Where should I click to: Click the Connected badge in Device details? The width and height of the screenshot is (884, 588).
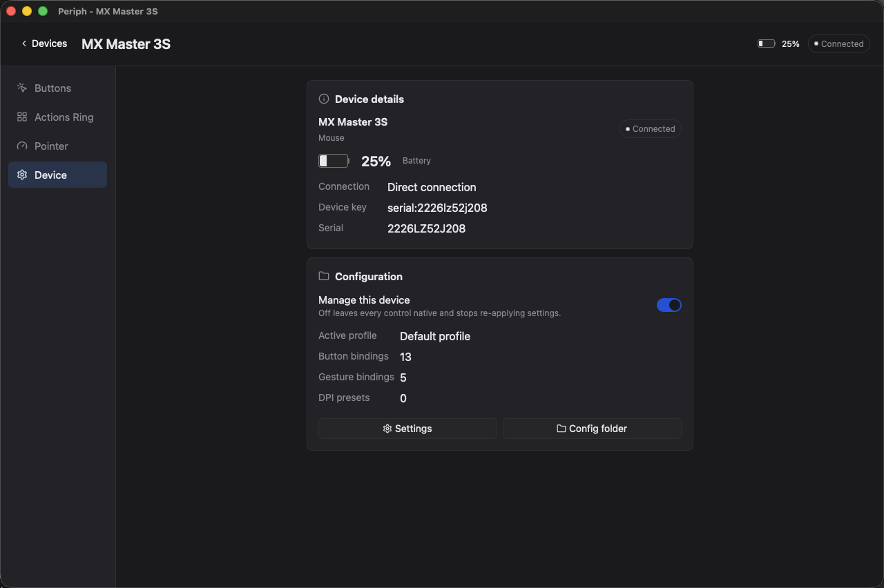point(650,129)
